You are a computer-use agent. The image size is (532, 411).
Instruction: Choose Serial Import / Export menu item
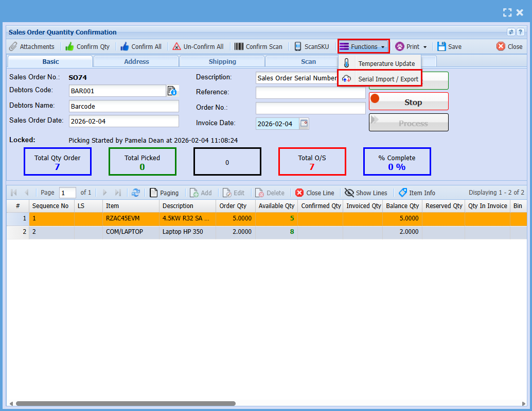point(388,79)
